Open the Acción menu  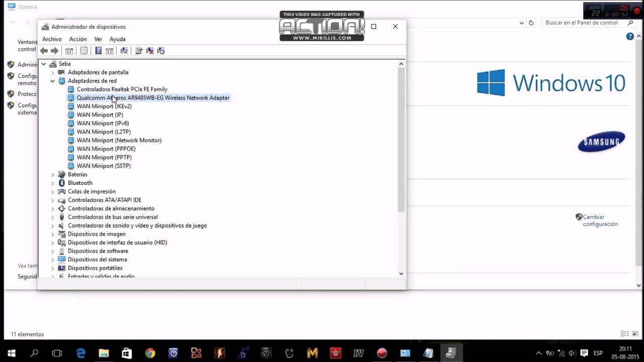point(78,39)
